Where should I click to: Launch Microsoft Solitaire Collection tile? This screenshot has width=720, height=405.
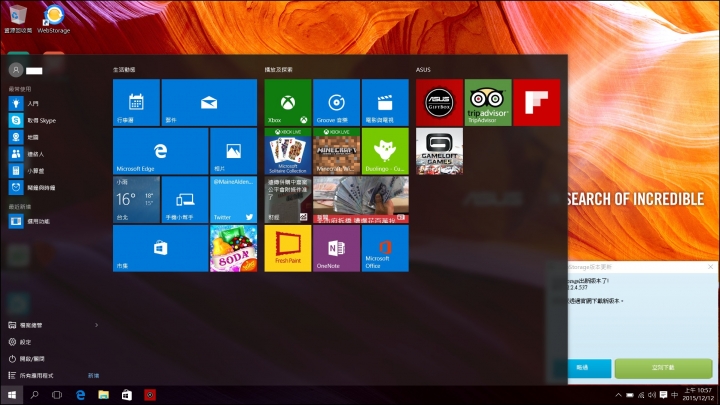(288, 151)
